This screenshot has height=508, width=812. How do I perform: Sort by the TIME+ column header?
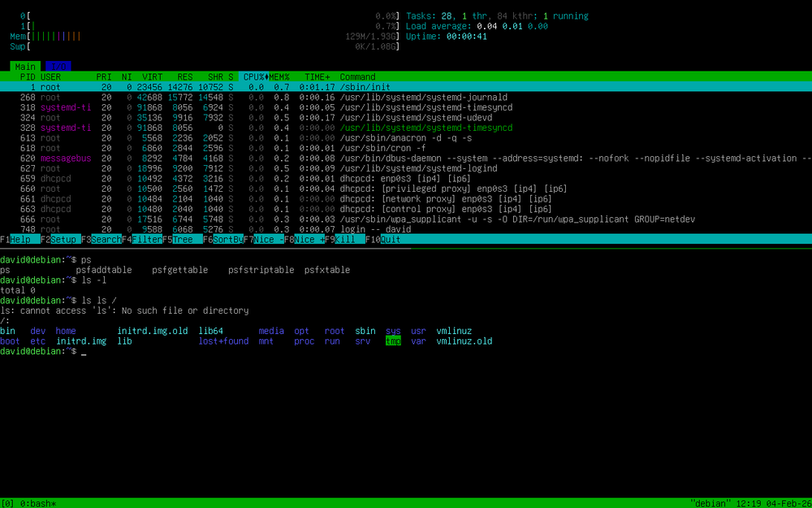pos(317,76)
